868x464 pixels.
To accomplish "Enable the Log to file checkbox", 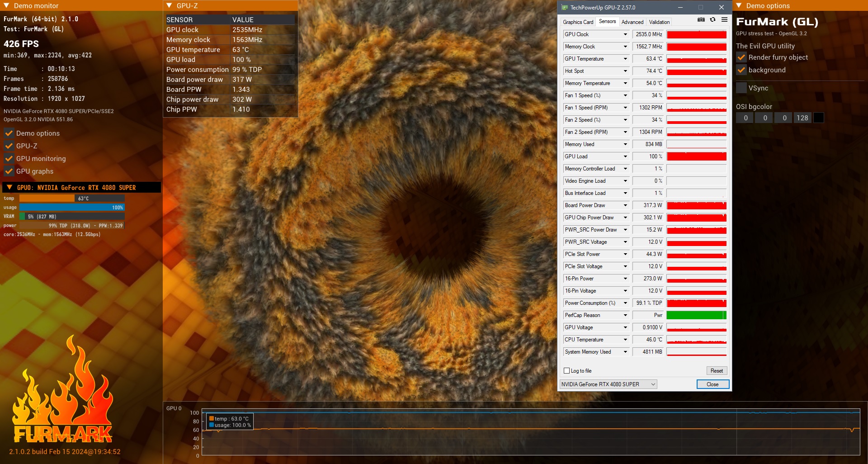I will [x=566, y=371].
